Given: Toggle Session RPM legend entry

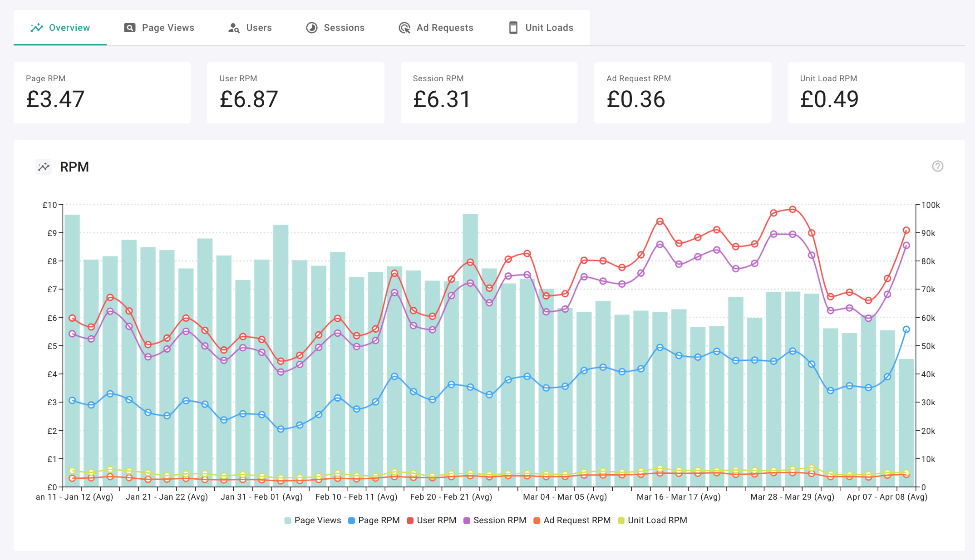Looking at the screenshot, I should [x=495, y=520].
